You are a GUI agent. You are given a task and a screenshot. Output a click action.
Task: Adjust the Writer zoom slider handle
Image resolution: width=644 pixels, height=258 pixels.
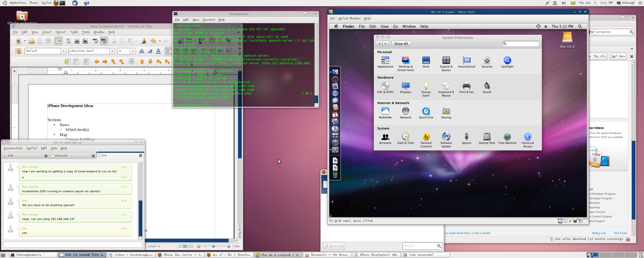click(x=214, y=246)
